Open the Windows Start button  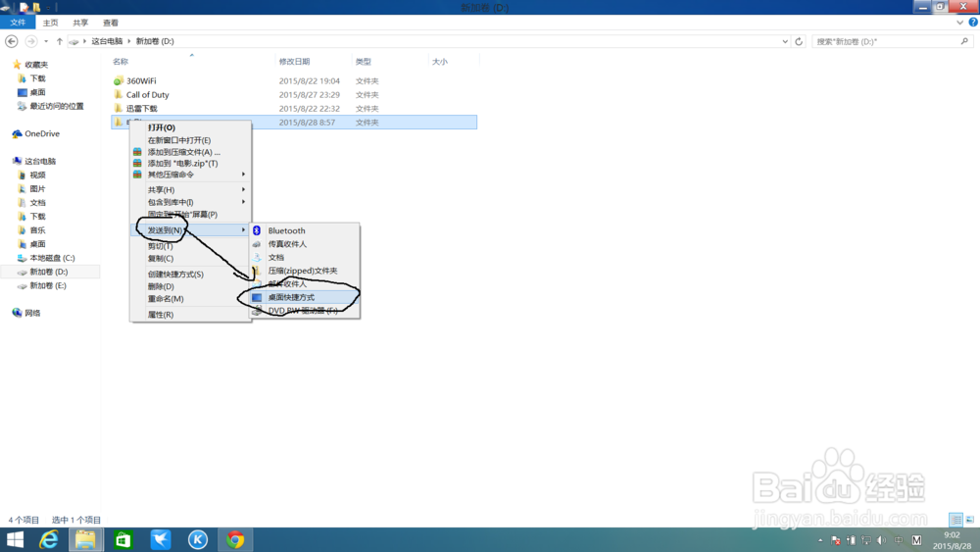[x=15, y=539]
